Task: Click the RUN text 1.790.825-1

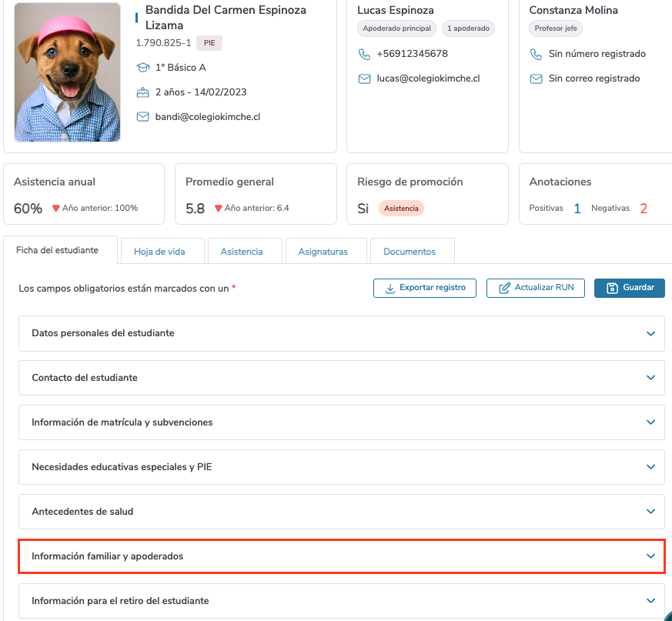Action: tap(163, 43)
